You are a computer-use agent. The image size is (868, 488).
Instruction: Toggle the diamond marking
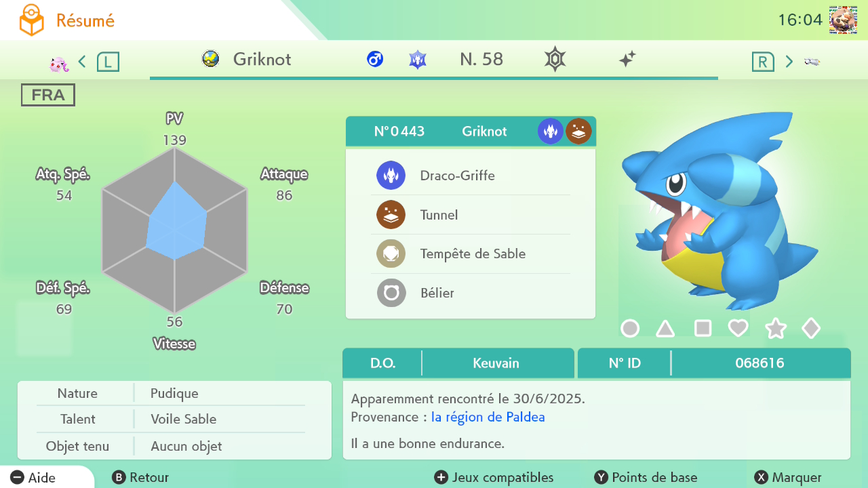pos(811,329)
